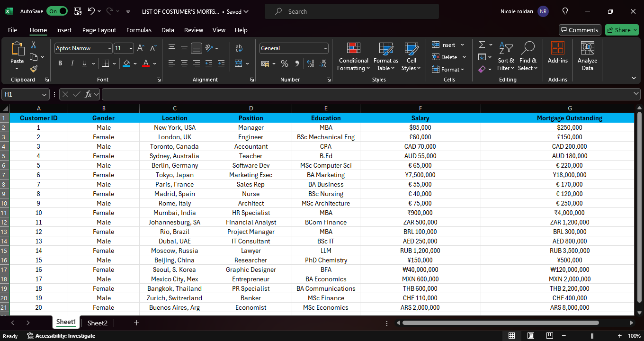Toggle Italic formatting on

tap(72, 63)
